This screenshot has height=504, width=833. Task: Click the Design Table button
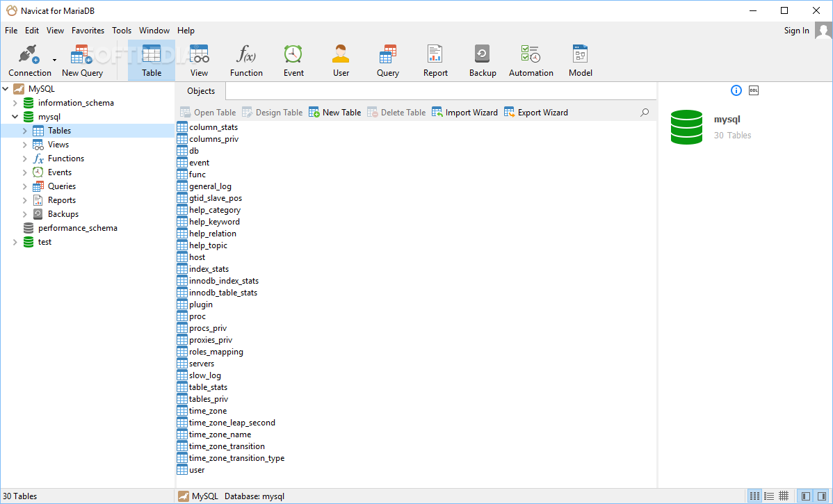[273, 112]
